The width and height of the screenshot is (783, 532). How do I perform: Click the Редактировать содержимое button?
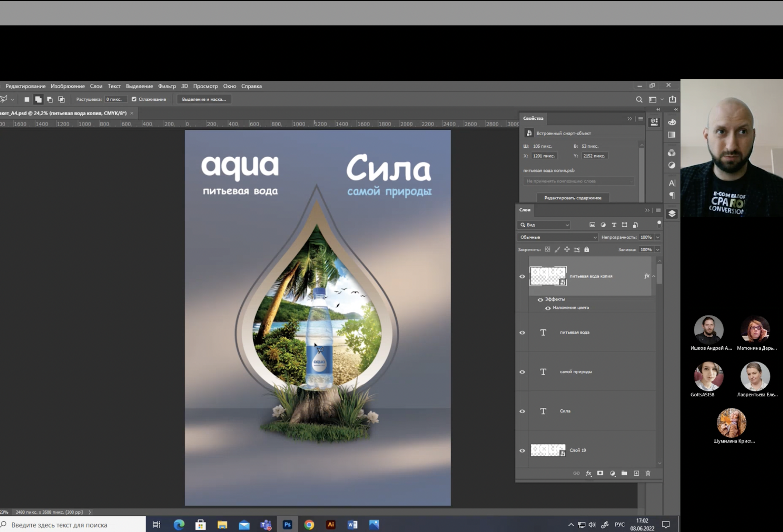pyautogui.click(x=573, y=198)
